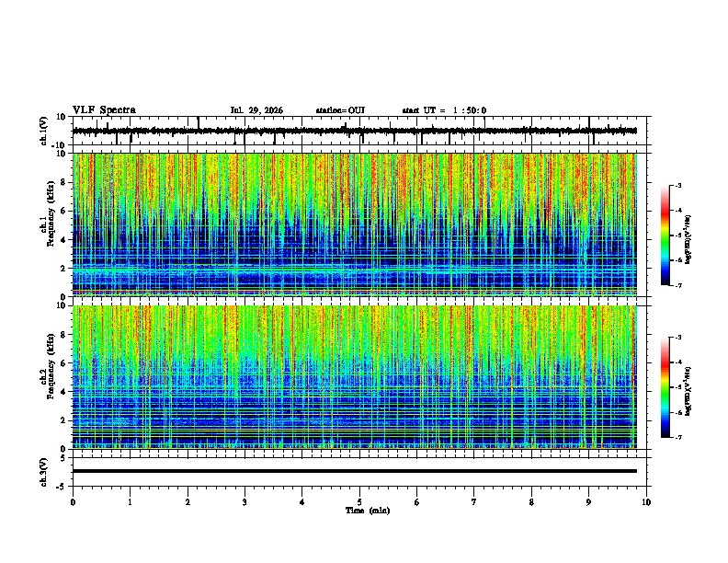Click the '8' kHz tick on ch.1 spectrogram
The width and height of the screenshot is (728, 563).
pyautogui.click(x=64, y=182)
